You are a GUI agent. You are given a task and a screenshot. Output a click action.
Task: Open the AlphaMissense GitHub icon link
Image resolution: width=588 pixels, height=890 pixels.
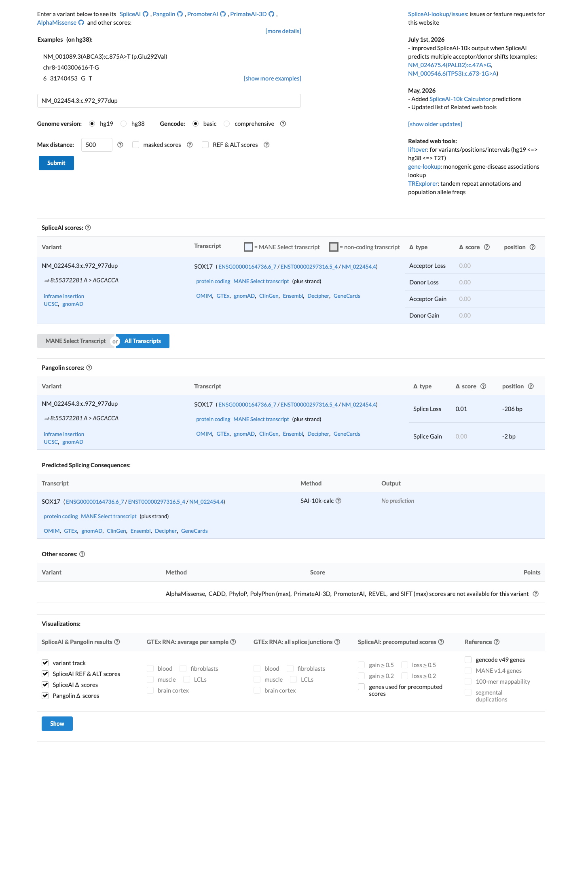point(81,23)
